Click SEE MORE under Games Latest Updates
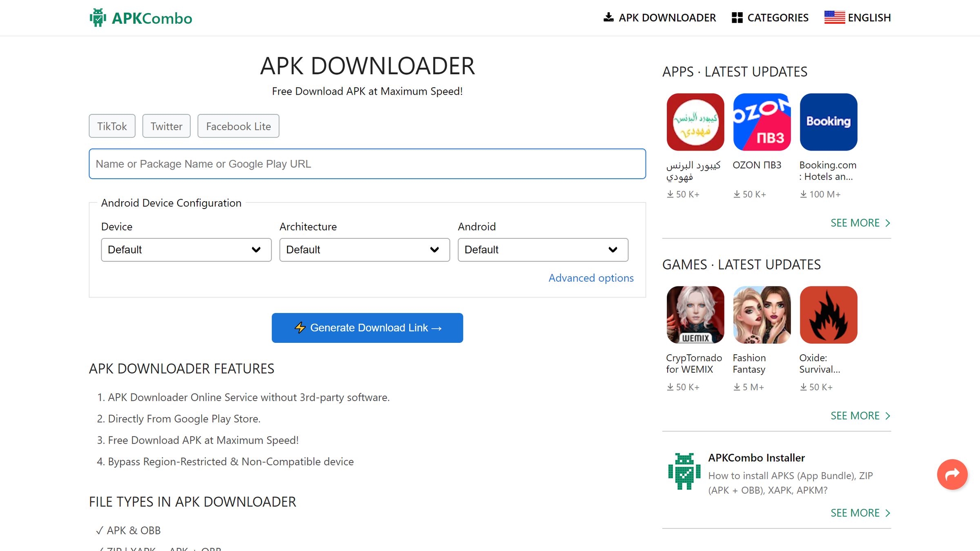This screenshot has height=551, width=980. pyautogui.click(x=860, y=415)
